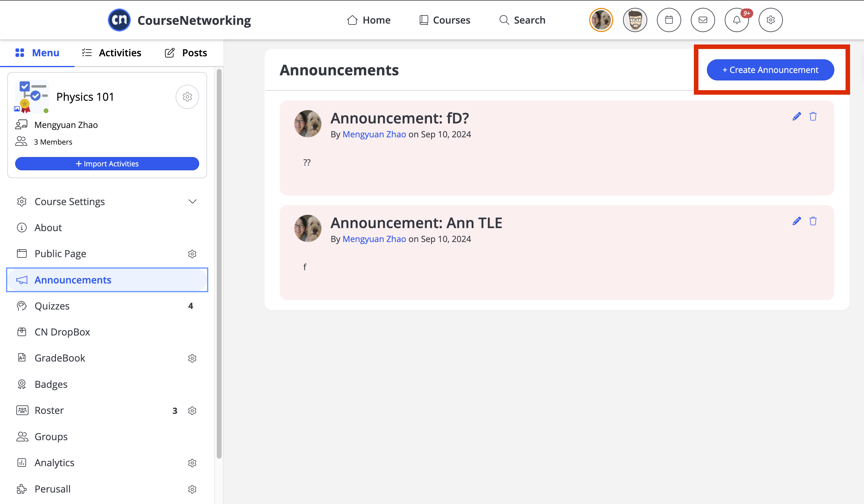
Task: Open GradeBook gear settings
Action: click(192, 358)
